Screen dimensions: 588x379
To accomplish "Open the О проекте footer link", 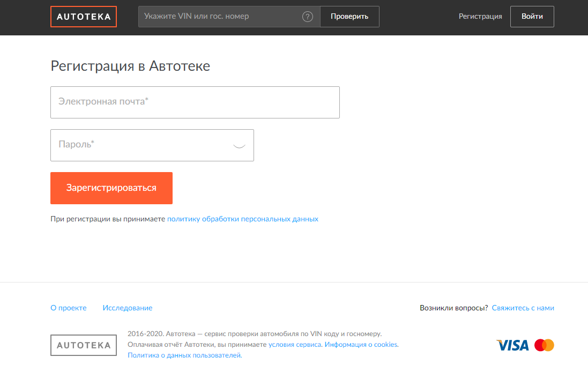I will (69, 308).
